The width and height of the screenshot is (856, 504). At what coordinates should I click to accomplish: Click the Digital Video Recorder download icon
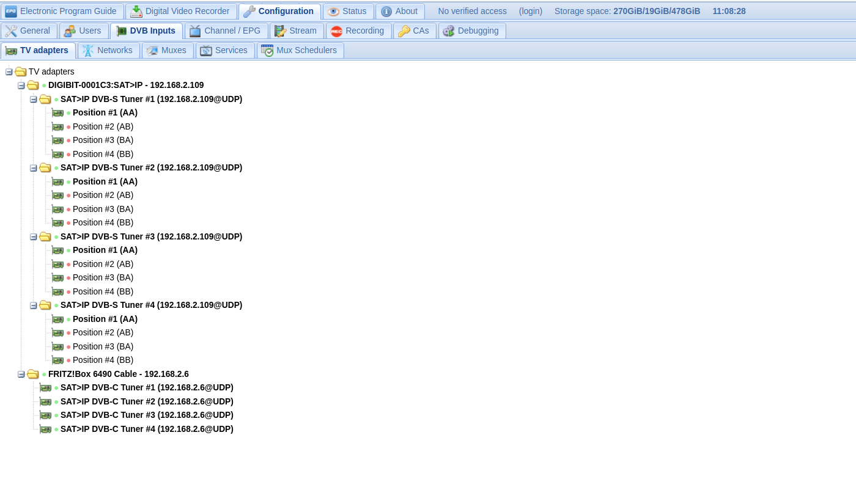(x=136, y=11)
